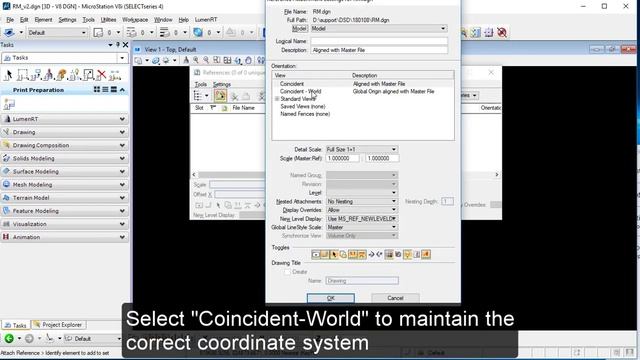Click right arrow of References list scrollbar
The image size is (640, 360).
[496, 175]
